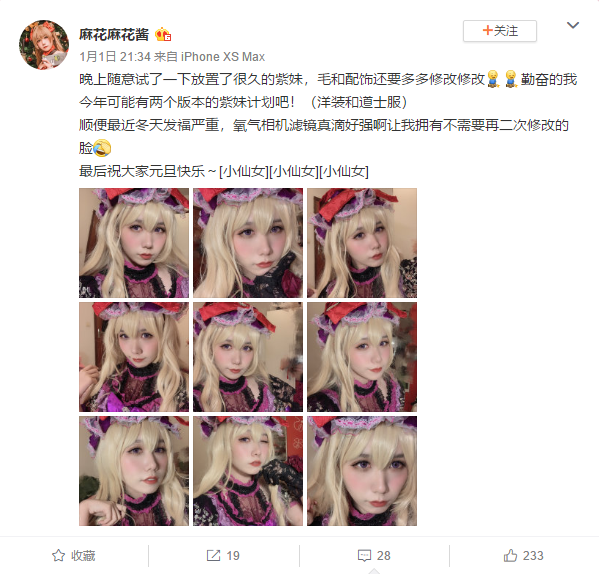Open the 麻花麻花酱 username link
This screenshot has height=574, width=599.
(114, 34)
